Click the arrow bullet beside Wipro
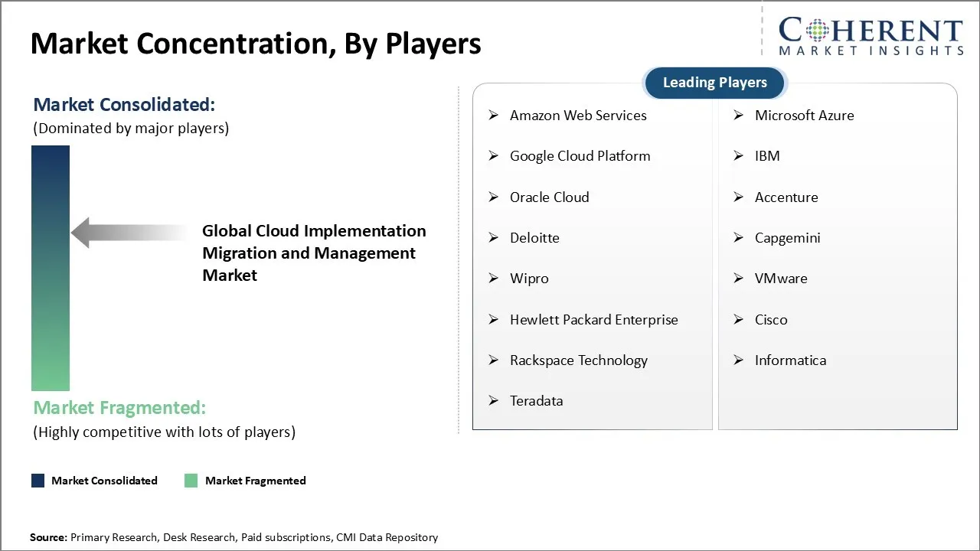Viewport: 980px width, 551px height. point(494,279)
